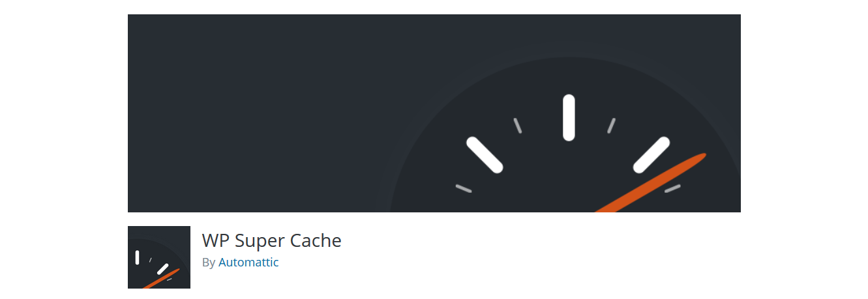Click the orange needle in the banner
This screenshot has width=868, height=299.
coord(651,183)
